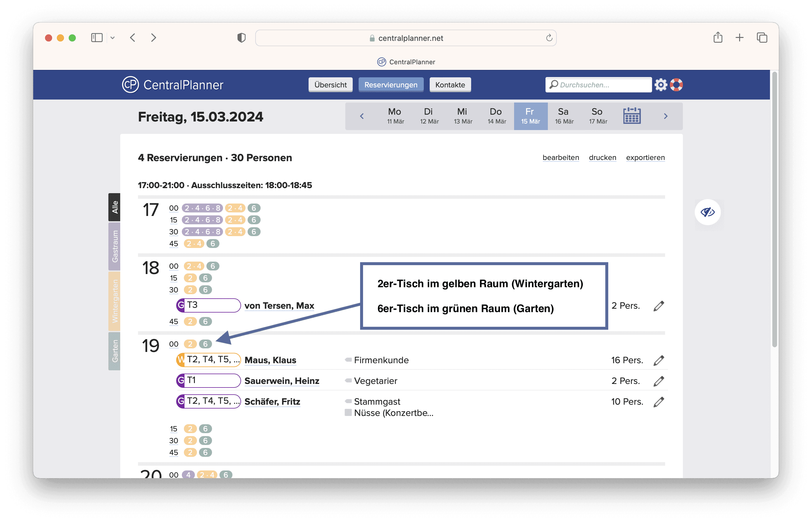Click the T3 table badge
The image size is (812, 522).
[x=208, y=305]
